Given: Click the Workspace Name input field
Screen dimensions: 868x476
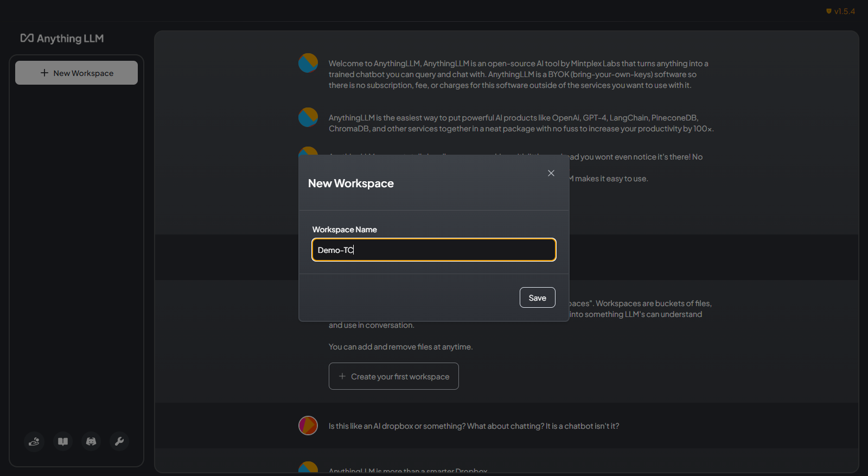Looking at the screenshot, I should point(434,250).
